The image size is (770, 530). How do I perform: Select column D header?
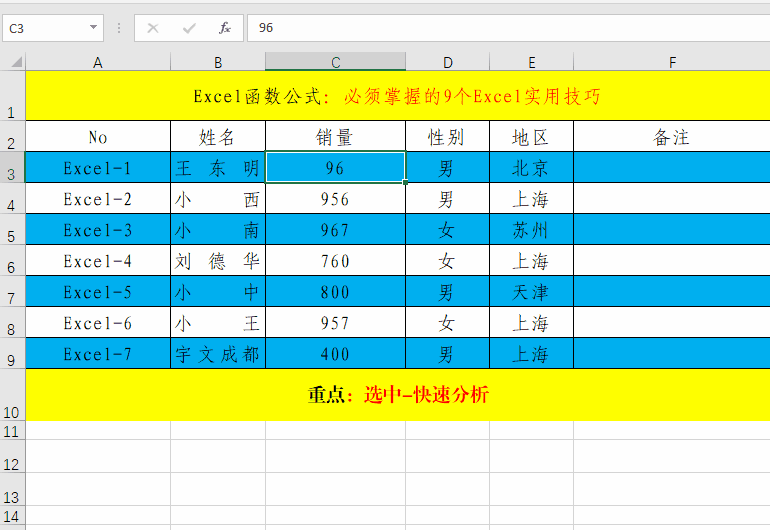447,62
